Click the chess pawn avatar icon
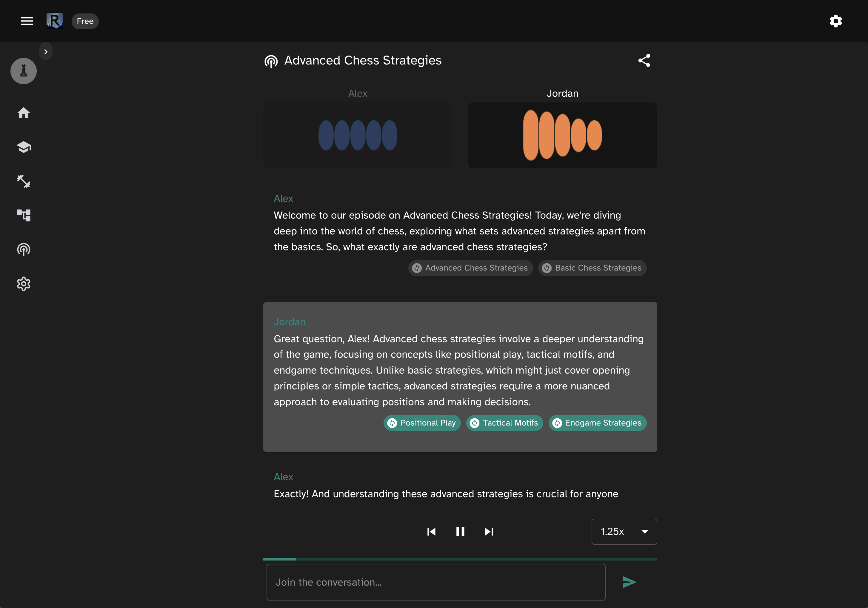Image resolution: width=868 pixels, height=608 pixels. point(24,71)
